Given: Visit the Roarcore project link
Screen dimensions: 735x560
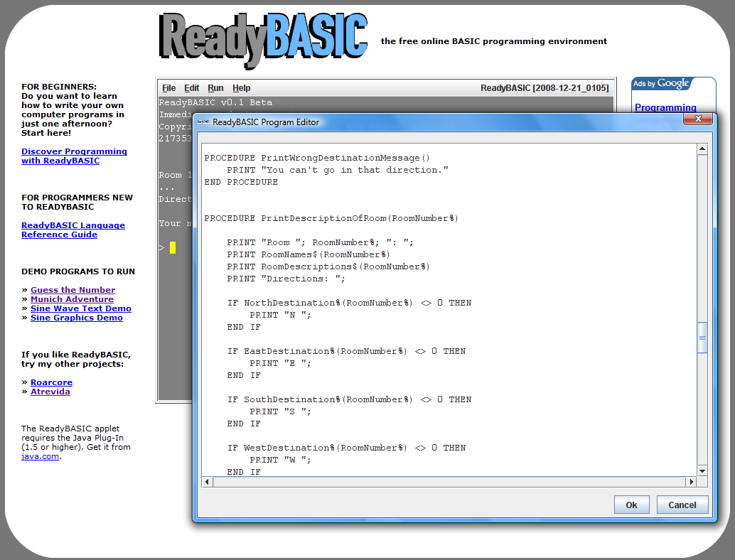Looking at the screenshot, I should point(51,382).
